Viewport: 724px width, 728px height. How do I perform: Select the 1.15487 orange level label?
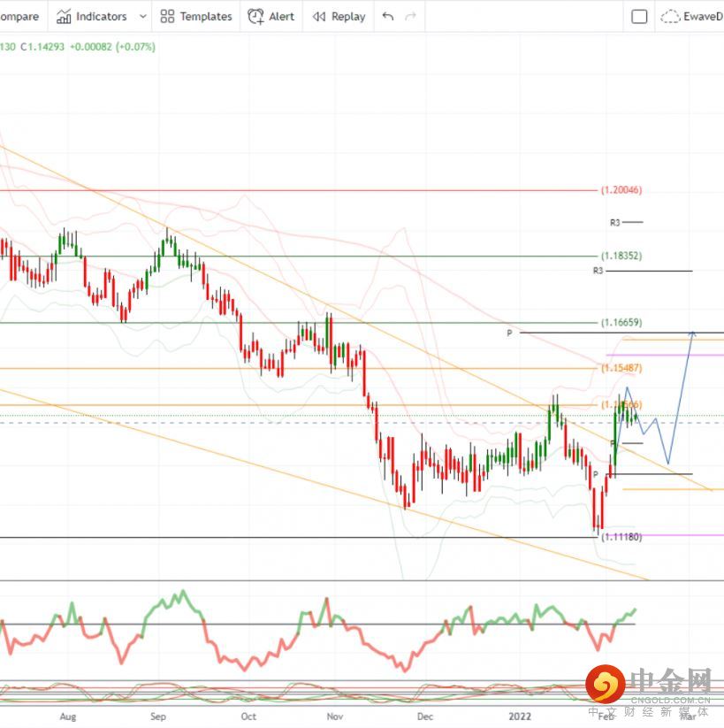pyautogui.click(x=621, y=368)
